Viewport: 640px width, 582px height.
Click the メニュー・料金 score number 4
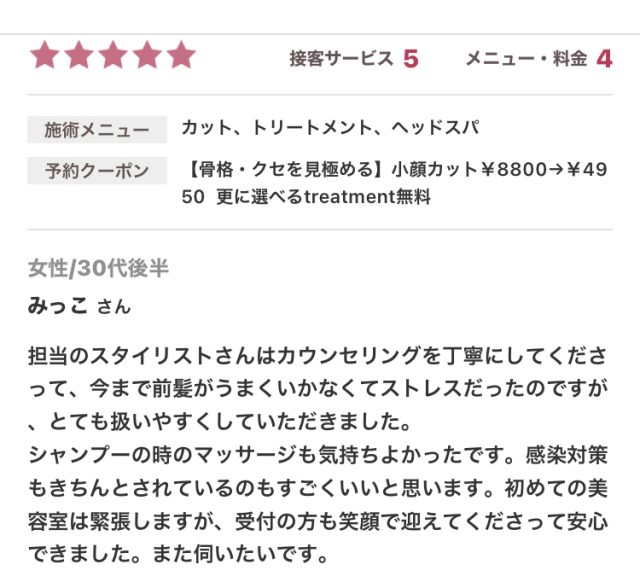click(x=604, y=58)
